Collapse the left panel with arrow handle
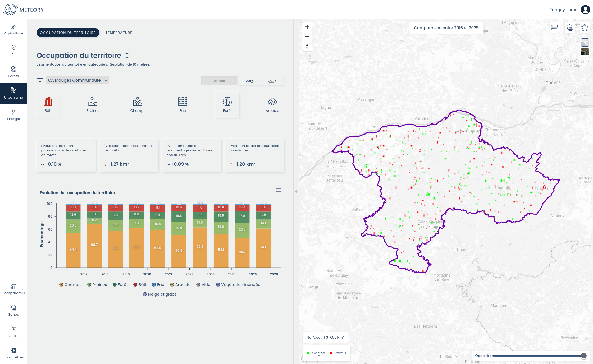This screenshot has height=364, width=593. 296,191
